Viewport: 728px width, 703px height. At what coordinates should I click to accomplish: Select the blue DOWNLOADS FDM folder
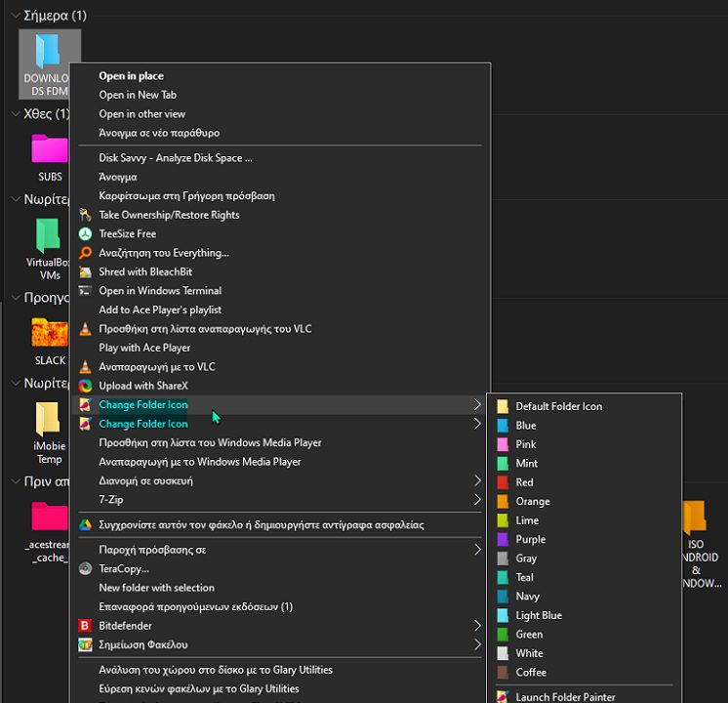pyautogui.click(x=50, y=64)
